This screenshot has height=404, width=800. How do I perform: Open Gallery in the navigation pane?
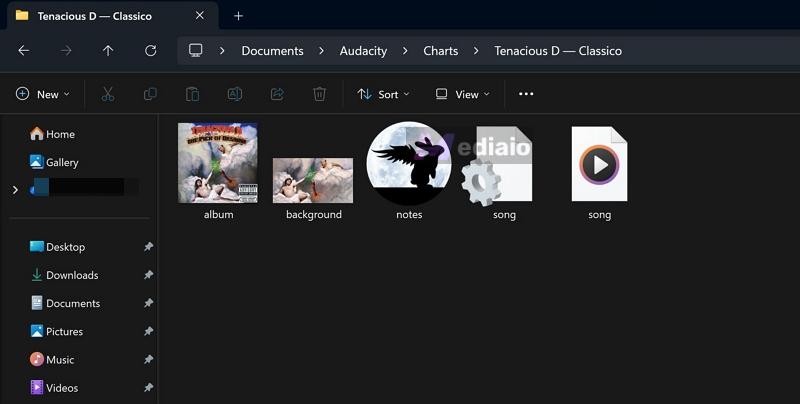point(54,162)
